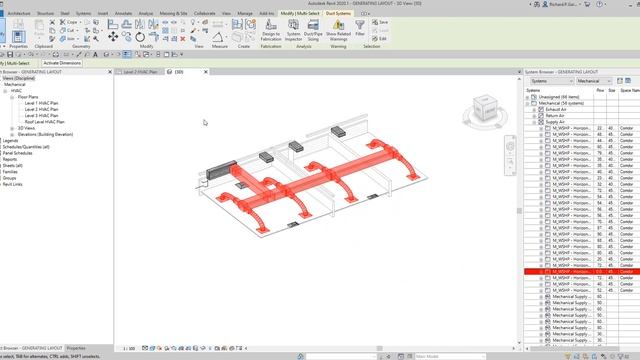Click the ViewCube in the 3D view
The width and height of the screenshot is (640, 360).
pos(485,108)
